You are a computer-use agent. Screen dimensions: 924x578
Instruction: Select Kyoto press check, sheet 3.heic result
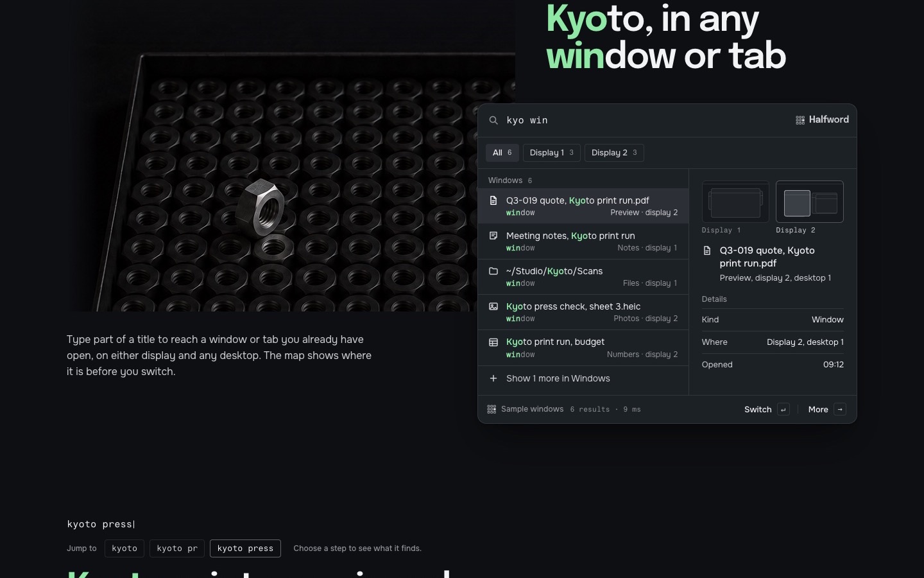(583, 312)
